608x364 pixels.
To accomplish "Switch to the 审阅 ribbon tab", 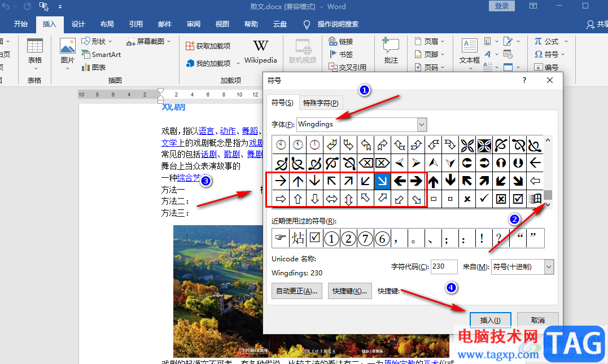I will click(x=194, y=24).
